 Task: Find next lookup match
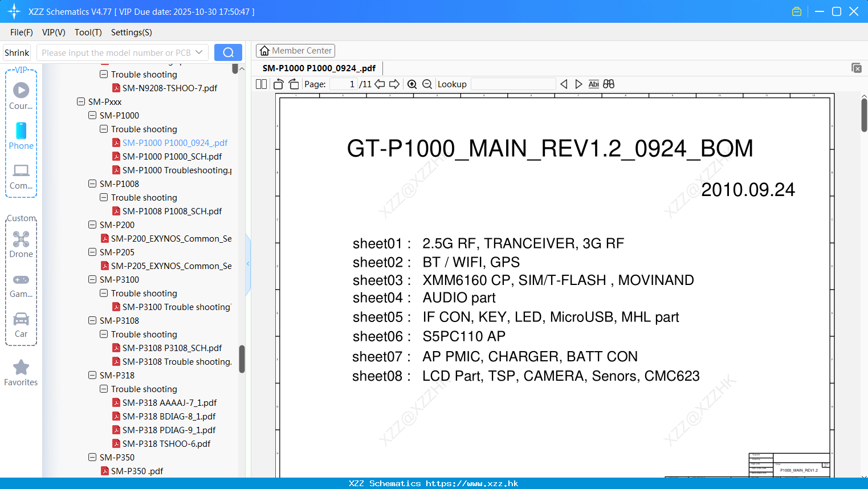[578, 84]
